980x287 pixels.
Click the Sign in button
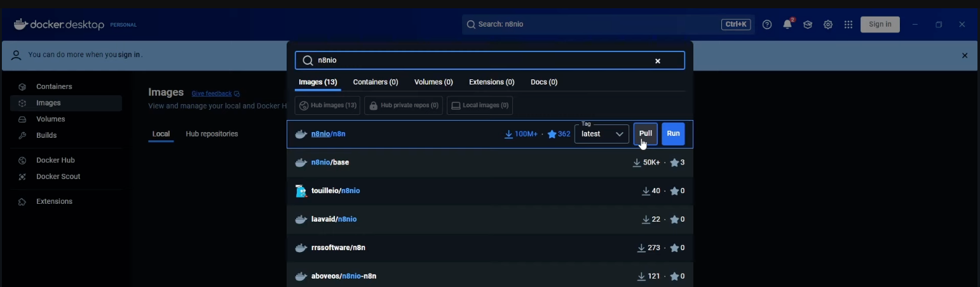[880, 25]
